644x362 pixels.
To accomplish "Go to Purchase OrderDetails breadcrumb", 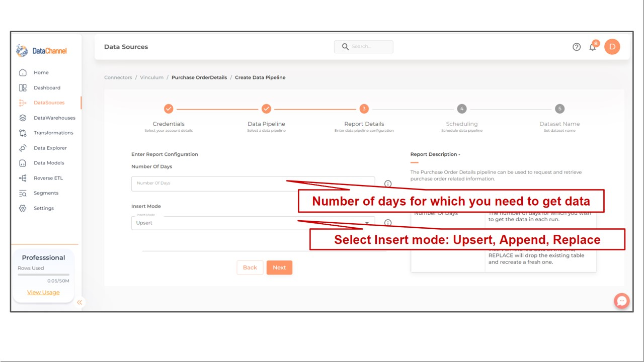I will pos(199,77).
